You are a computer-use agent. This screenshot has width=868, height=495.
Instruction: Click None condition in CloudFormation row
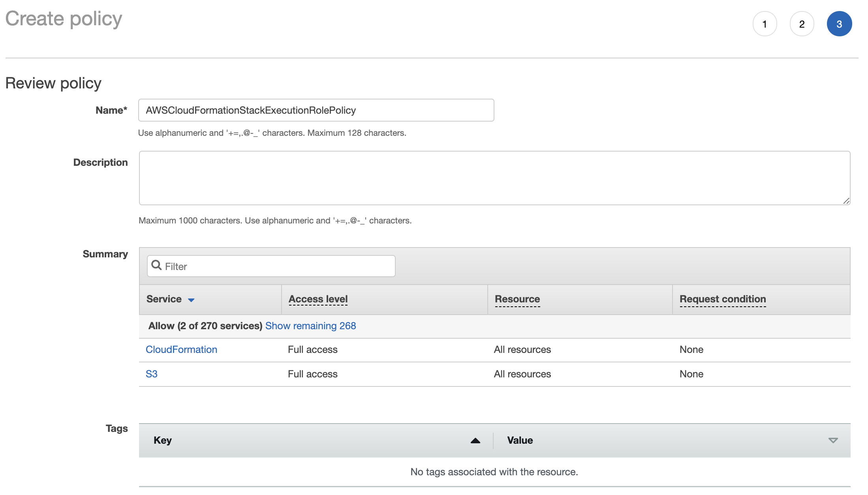pyautogui.click(x=691, y=349)
